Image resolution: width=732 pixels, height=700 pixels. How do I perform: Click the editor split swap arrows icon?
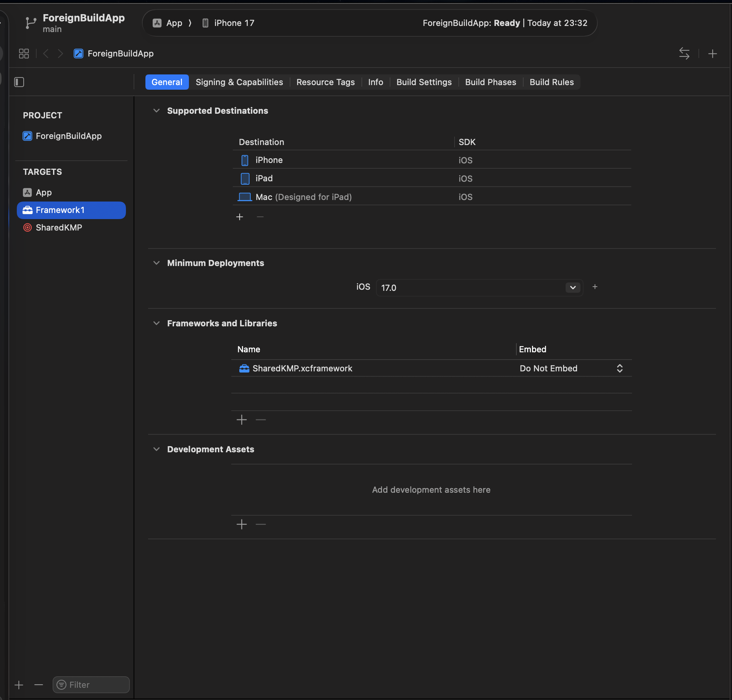click(684, 53)
